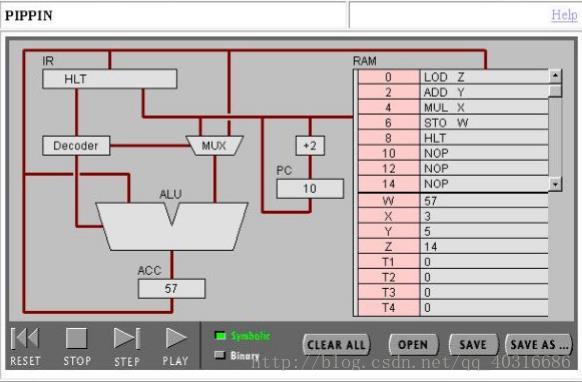Click the MUX block
The height and width of the screenshot is (382, 582).
pos(215,146)
